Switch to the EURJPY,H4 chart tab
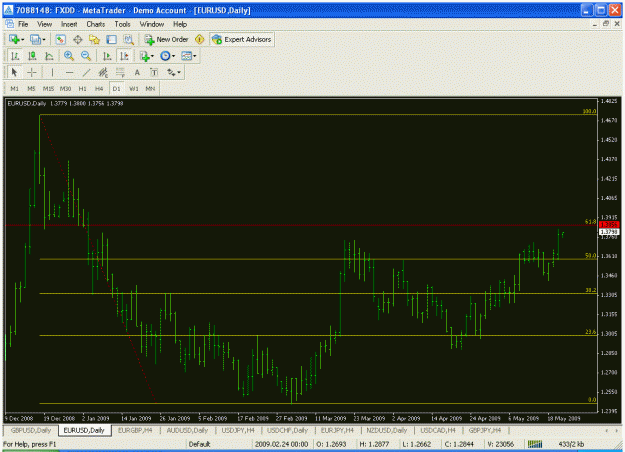This screenshot has height=452, width=625. pos(337,430)
